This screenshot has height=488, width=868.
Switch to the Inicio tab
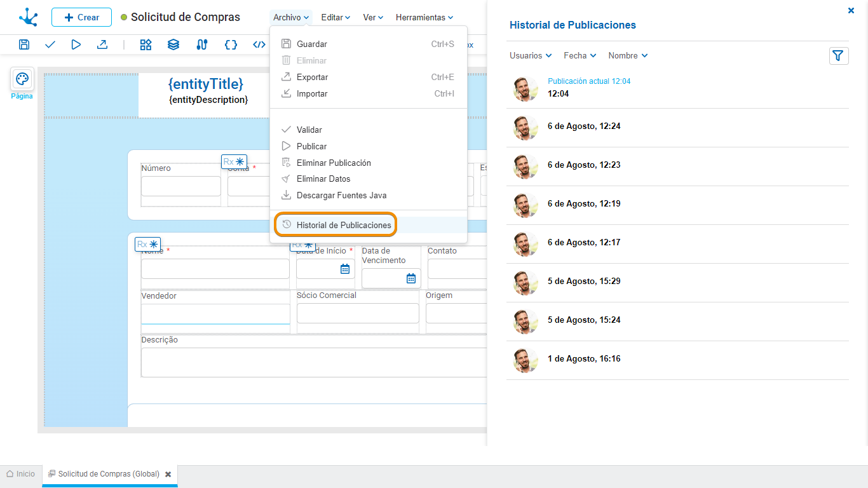click(x=21, y=474)
